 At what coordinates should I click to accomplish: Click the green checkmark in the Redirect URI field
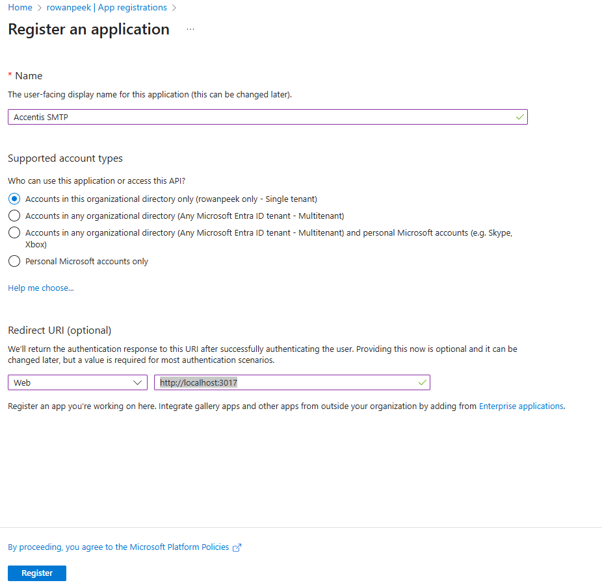pos(422,383)
